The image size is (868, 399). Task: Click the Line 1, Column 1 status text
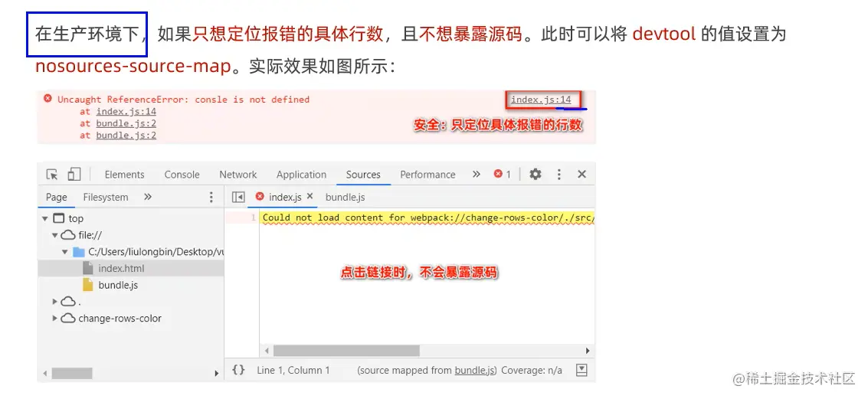click(x=293, y=370)
